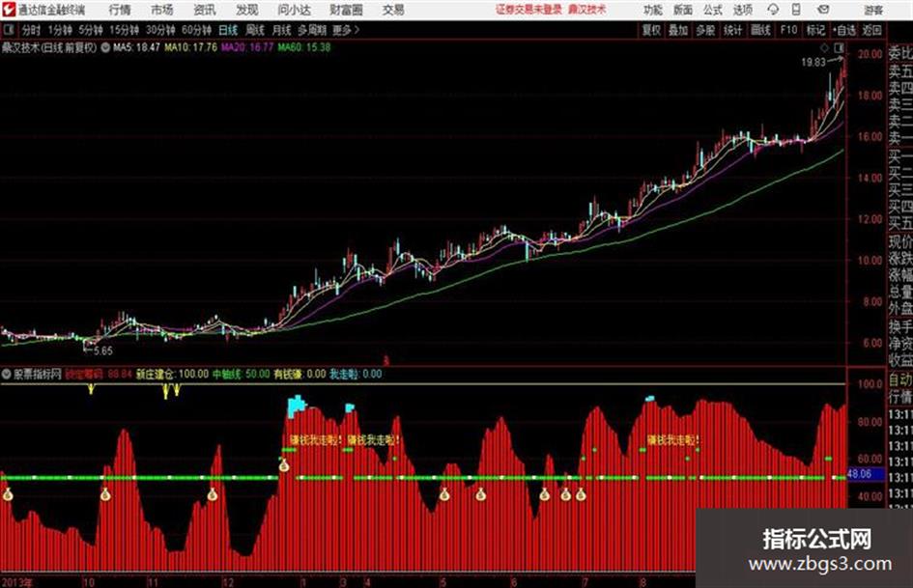Click the money bag marker below 10 month label area

(104, 495)
